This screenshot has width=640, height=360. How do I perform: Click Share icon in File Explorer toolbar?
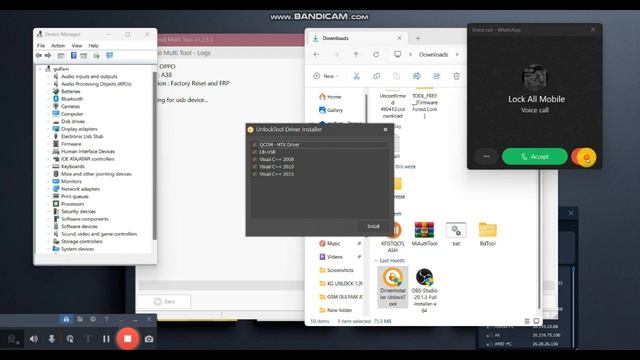click(x=436, y=76)
